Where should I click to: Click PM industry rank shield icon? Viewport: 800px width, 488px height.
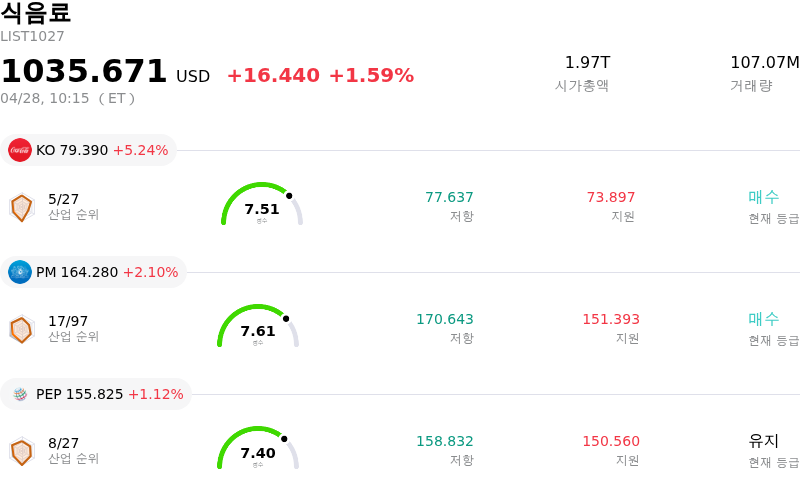click(x=21, y=329)
